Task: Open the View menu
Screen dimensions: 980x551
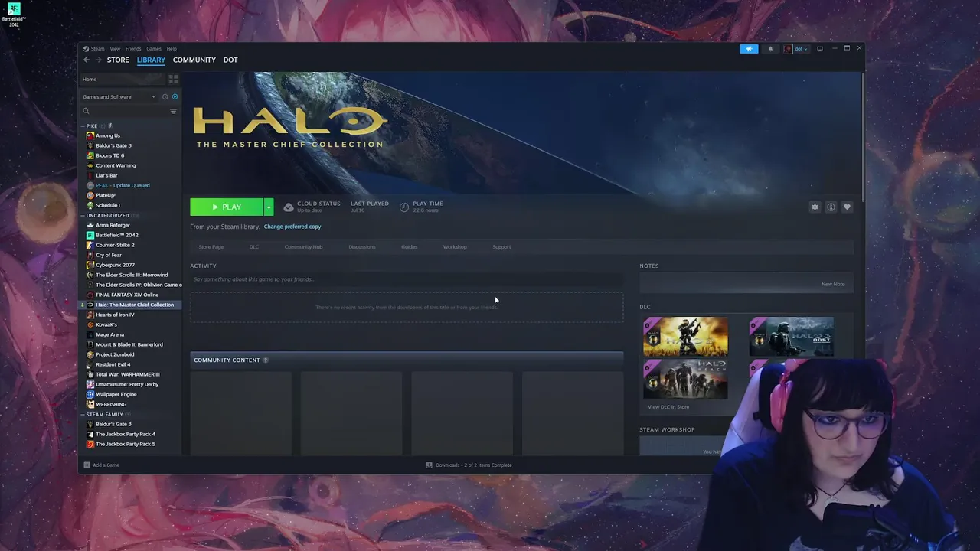Action: pos(115,49)
